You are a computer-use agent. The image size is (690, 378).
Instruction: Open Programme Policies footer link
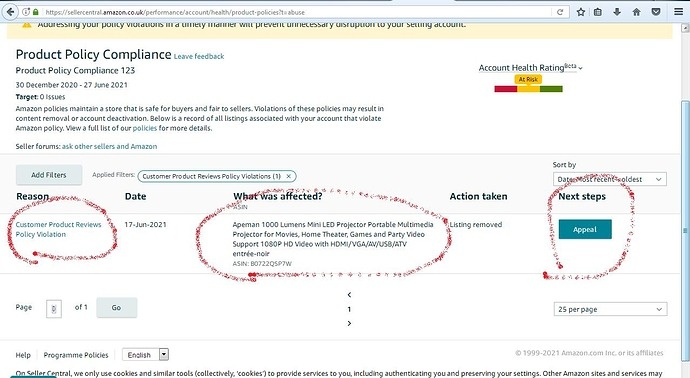[x=76, y=355]
